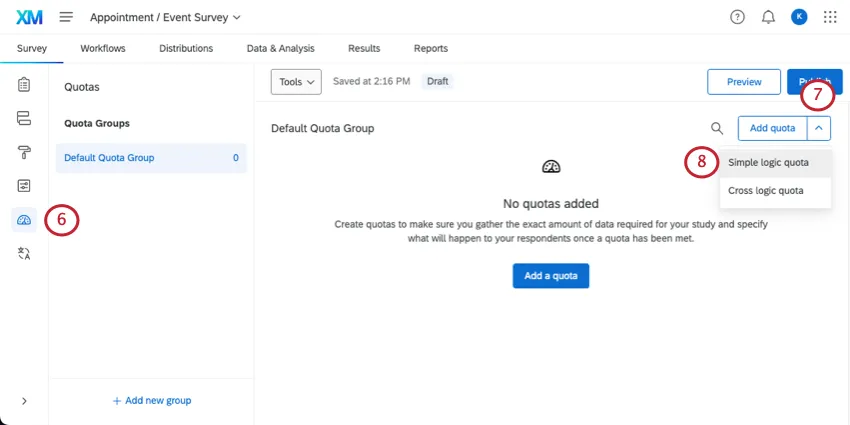850x425 pixels.
Task: Switch to the Workflows tab
Action: coord(103,48)
